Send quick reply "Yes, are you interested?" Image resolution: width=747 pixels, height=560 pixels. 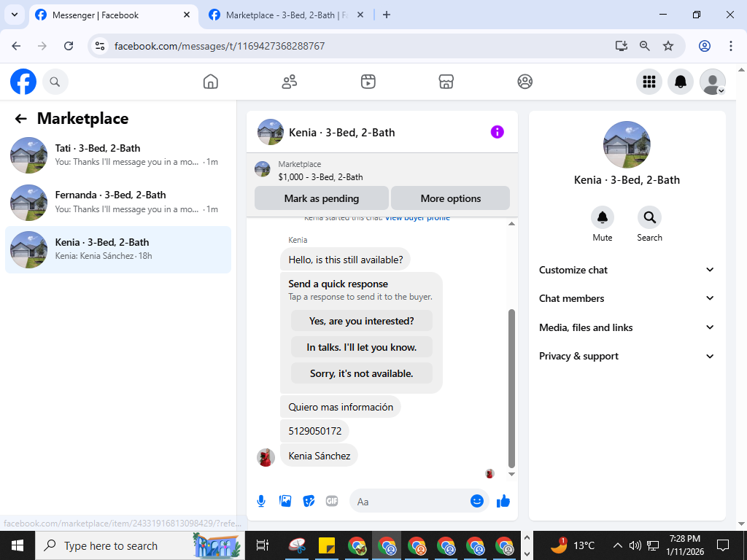(x=362, y=321)
